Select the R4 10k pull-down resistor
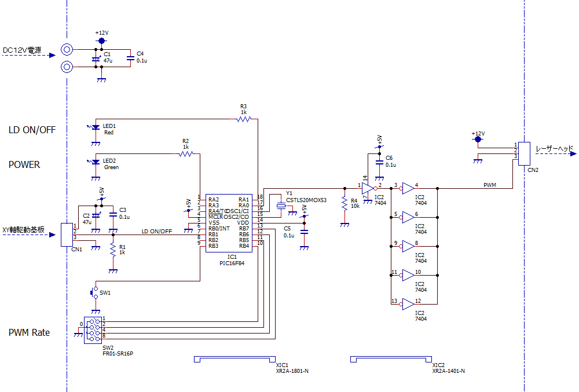Viewport: 579px width, 392px height. (x=345, y=204)
